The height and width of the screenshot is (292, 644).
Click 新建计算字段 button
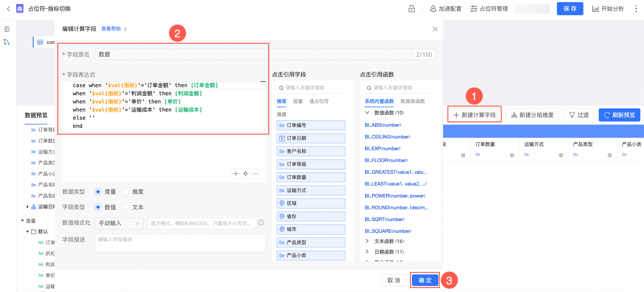[475, 115]
